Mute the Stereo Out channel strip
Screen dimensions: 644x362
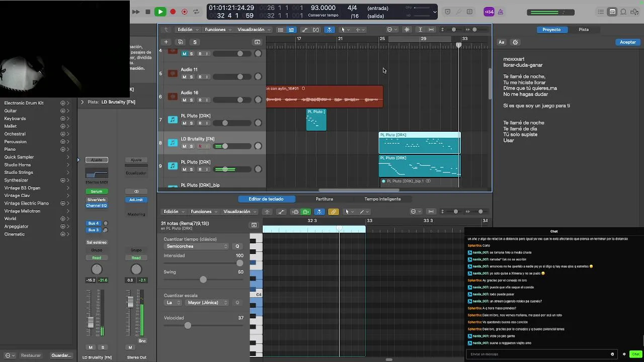click(x=130, y=347)
